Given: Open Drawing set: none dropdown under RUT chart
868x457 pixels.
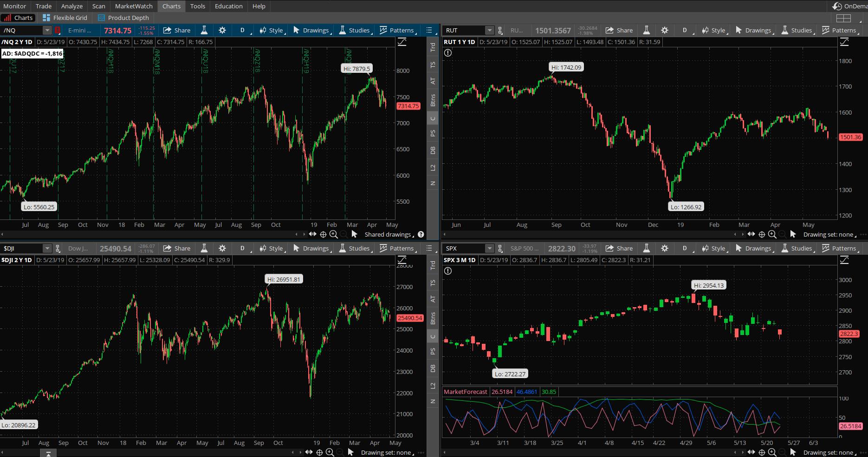Looking at the screenshot, I should coord(829,234).
